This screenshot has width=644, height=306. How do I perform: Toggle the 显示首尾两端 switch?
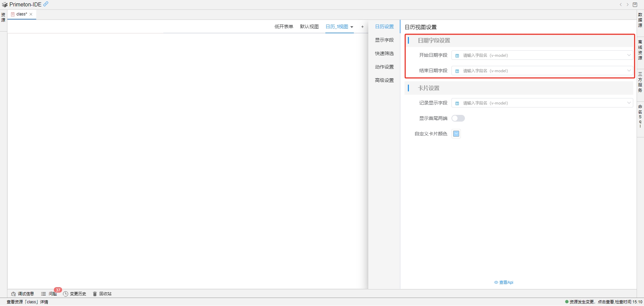coord(458,118)
